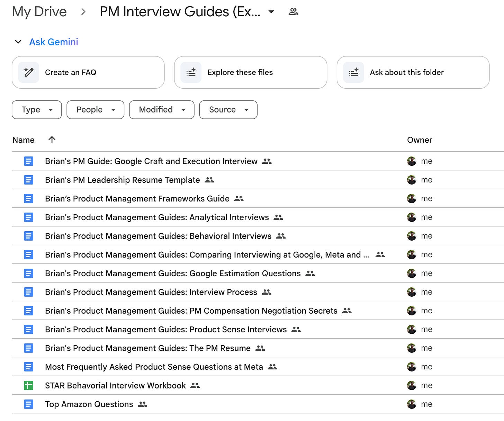Click the Docs icon for Analytical Interviews
This screenshot has width=504, height=421.
[28, 217]
